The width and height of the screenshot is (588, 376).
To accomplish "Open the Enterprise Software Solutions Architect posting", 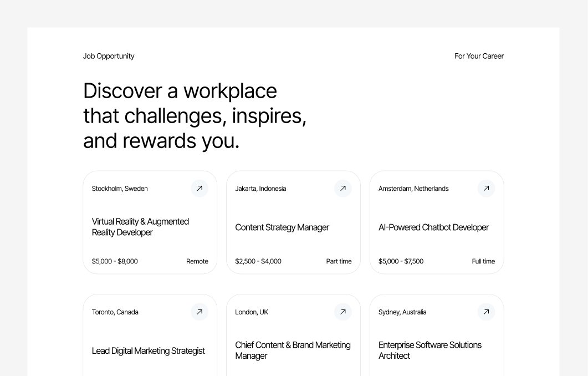I will pyautogui.click(x=430, y=350).
